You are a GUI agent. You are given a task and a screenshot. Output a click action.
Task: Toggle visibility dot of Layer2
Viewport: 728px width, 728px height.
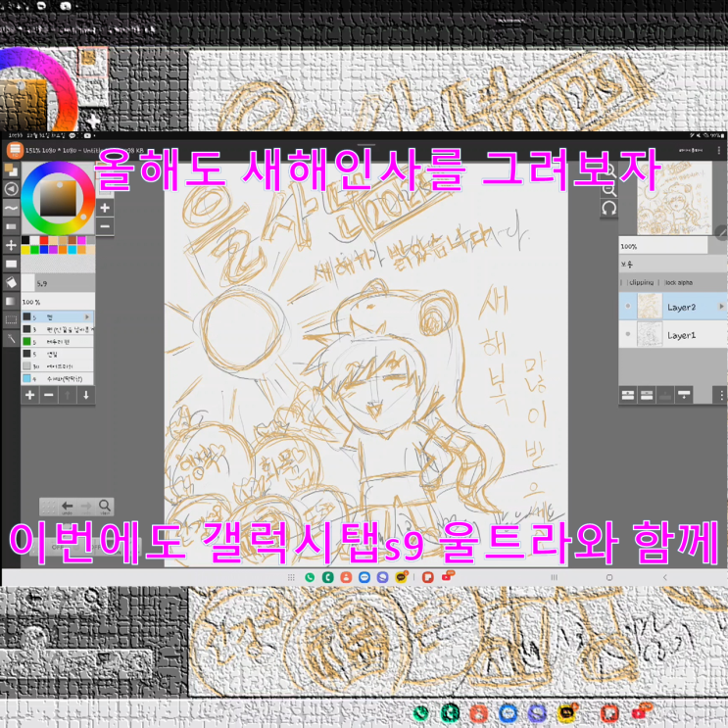[628, 306]
